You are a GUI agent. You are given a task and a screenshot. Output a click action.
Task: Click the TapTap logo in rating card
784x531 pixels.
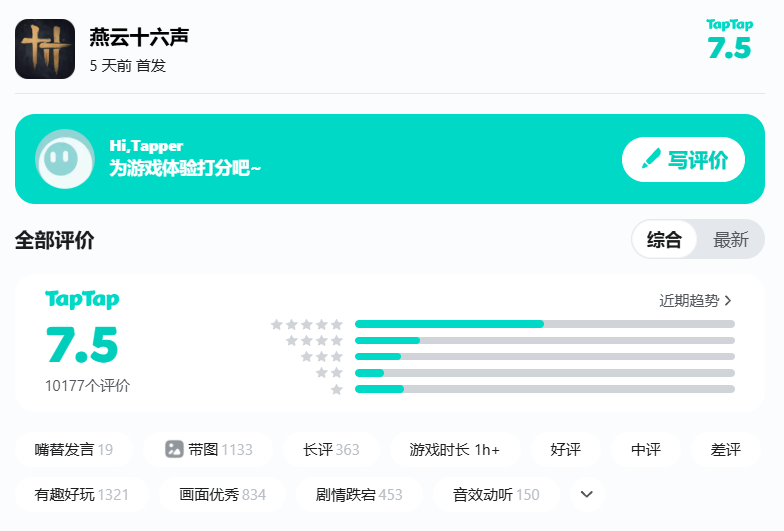(82, 300)
